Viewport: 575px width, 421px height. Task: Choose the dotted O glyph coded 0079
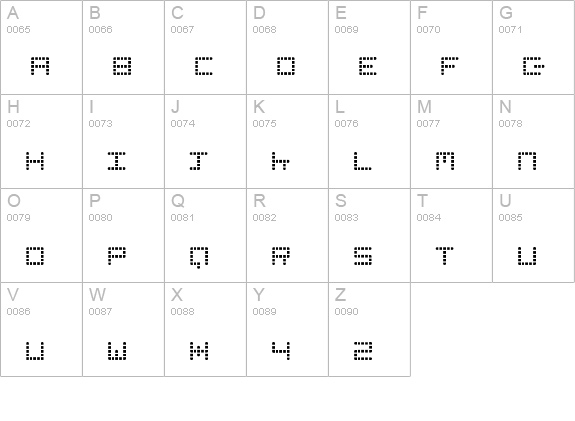35,255
